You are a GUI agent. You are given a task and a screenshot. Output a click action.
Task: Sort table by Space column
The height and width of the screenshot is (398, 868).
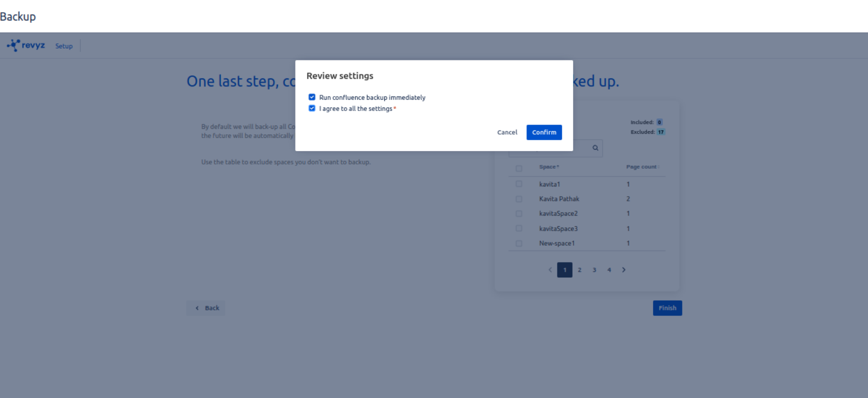(549, 167)
